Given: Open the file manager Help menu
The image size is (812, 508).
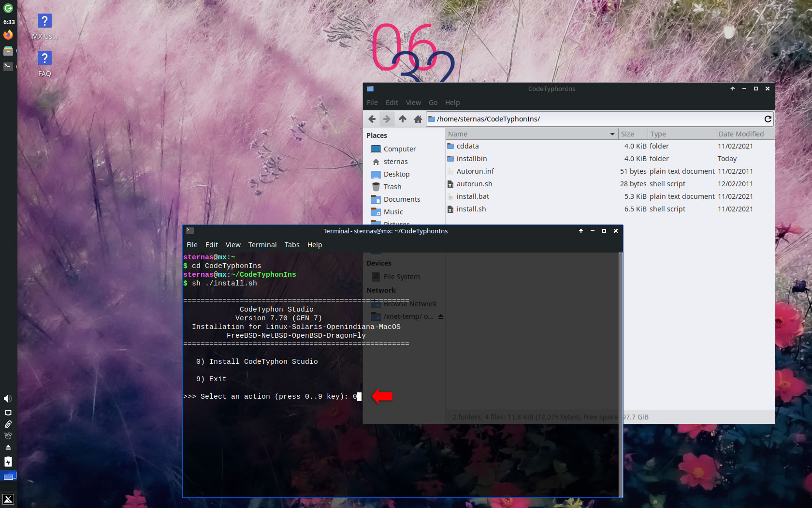Looking at the screenshot, I should click(x=452, y=103).
